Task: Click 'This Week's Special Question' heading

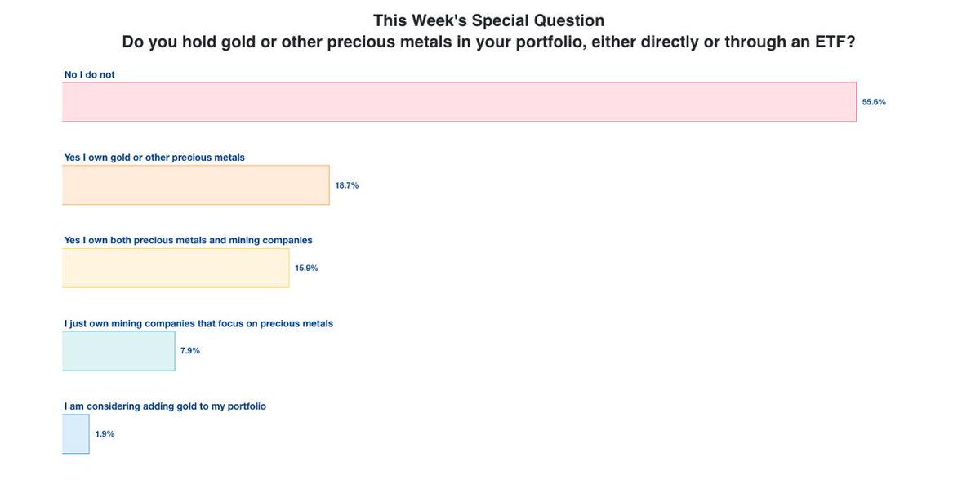Action: click(489, 20)
